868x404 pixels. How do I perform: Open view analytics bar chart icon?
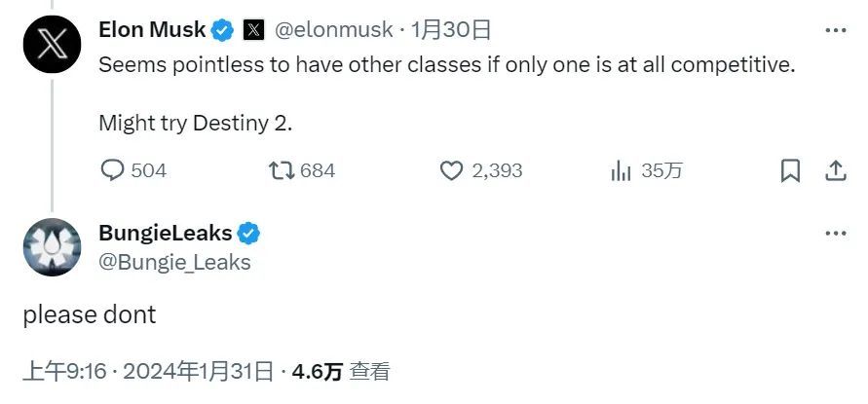622,170
